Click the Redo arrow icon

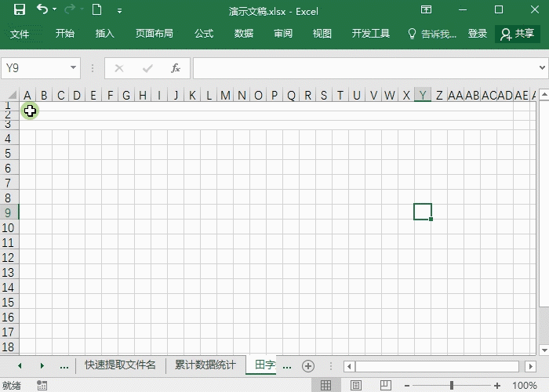[70, 9]
